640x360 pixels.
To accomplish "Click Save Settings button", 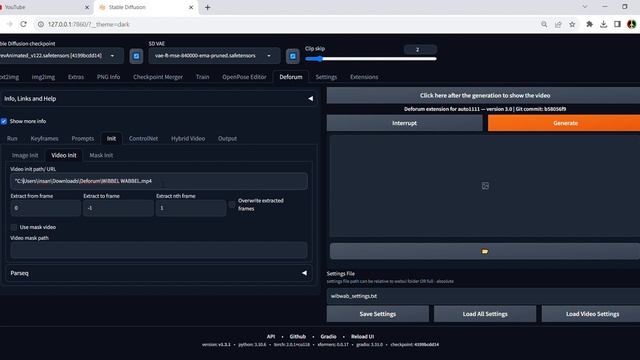I will coord(378,314).
